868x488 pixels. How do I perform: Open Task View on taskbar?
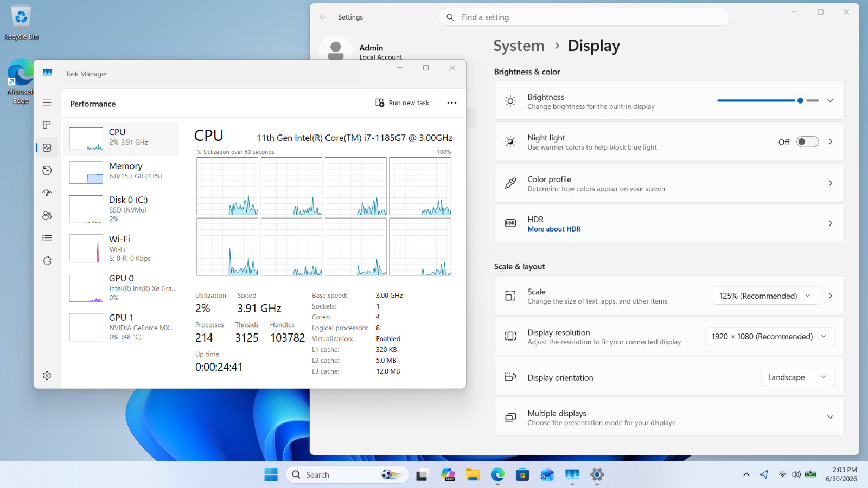[x=422, y=475]
